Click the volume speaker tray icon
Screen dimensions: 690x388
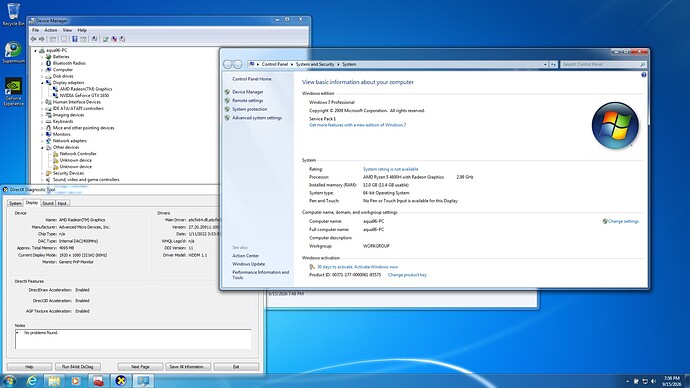click(x=653, y=381)
